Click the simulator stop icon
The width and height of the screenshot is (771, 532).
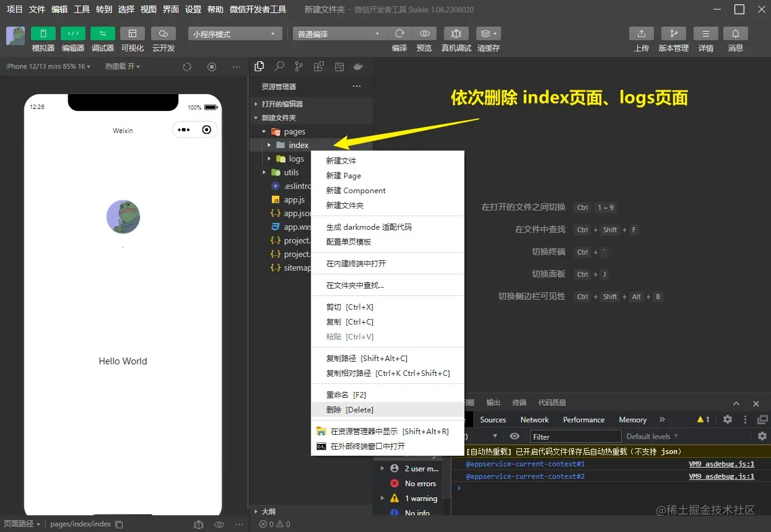[x=212, y=67]
